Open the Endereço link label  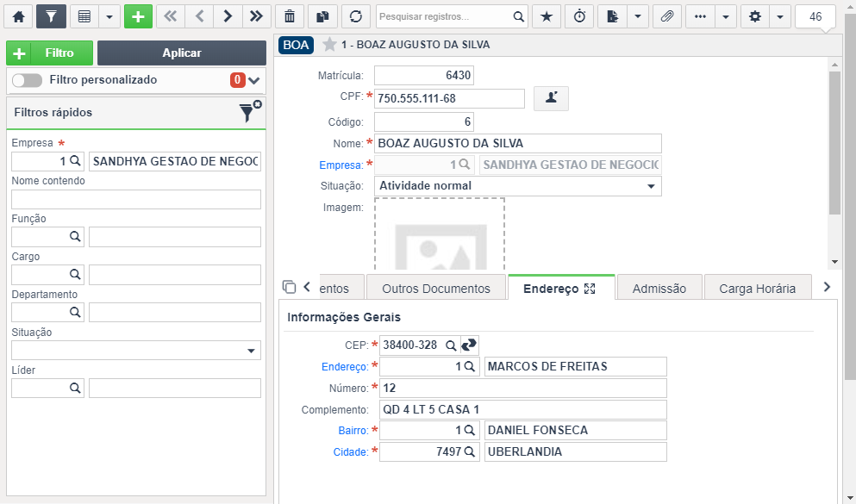[345, 367]
